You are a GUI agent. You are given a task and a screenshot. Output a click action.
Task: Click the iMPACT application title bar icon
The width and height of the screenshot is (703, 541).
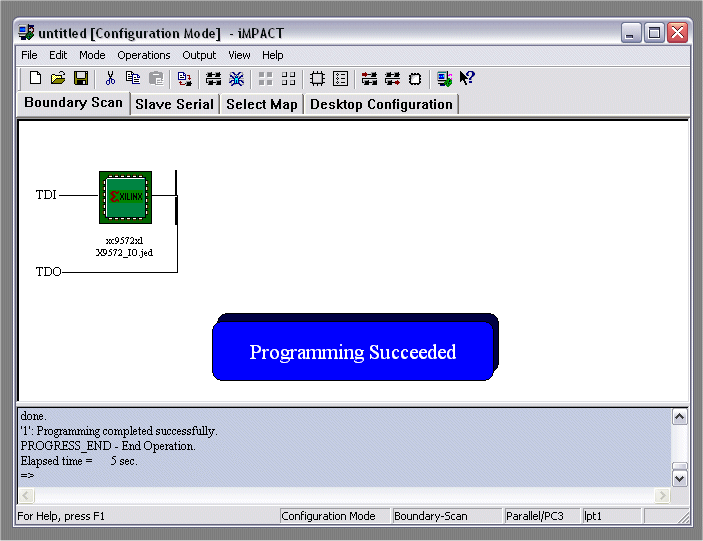point(26,33)
